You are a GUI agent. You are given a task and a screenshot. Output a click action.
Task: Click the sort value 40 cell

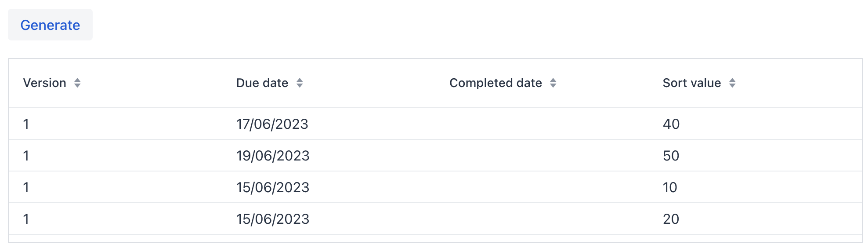(671, 124)
